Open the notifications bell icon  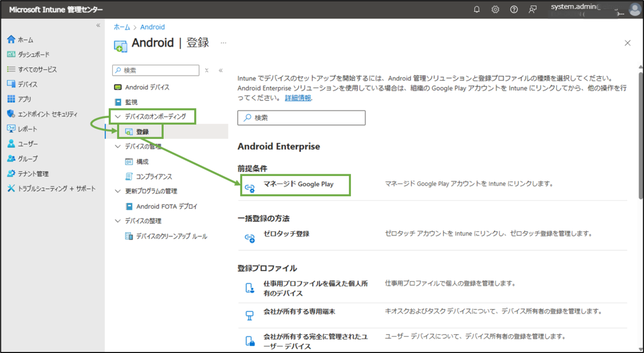[477, 10]
